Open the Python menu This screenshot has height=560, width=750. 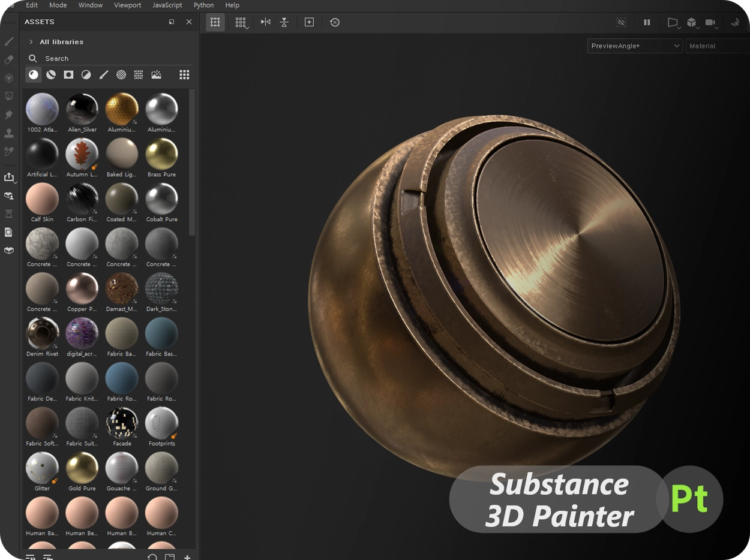point(203,5)
